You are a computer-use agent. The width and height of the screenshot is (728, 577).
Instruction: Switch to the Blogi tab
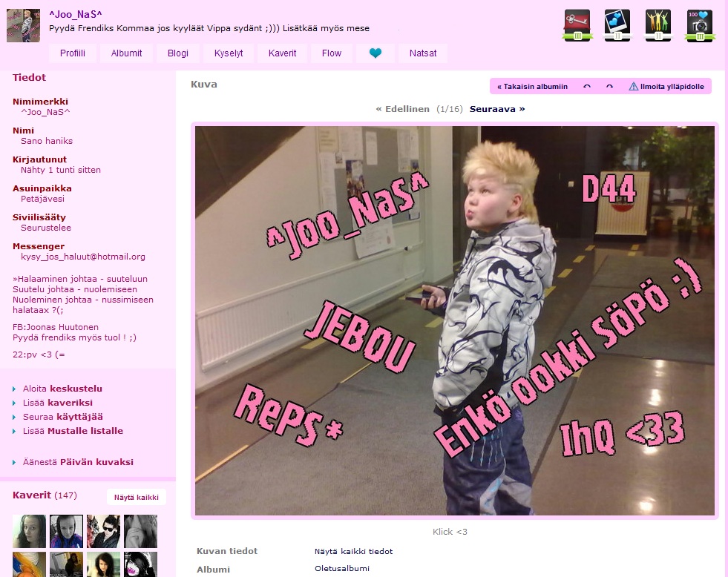pyautogui.click(x=178, y=53)
